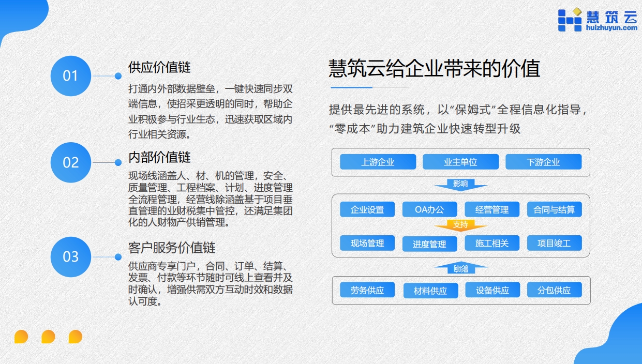
Task: Click the 客户服务价值链 heading
Action: [172, 248]
